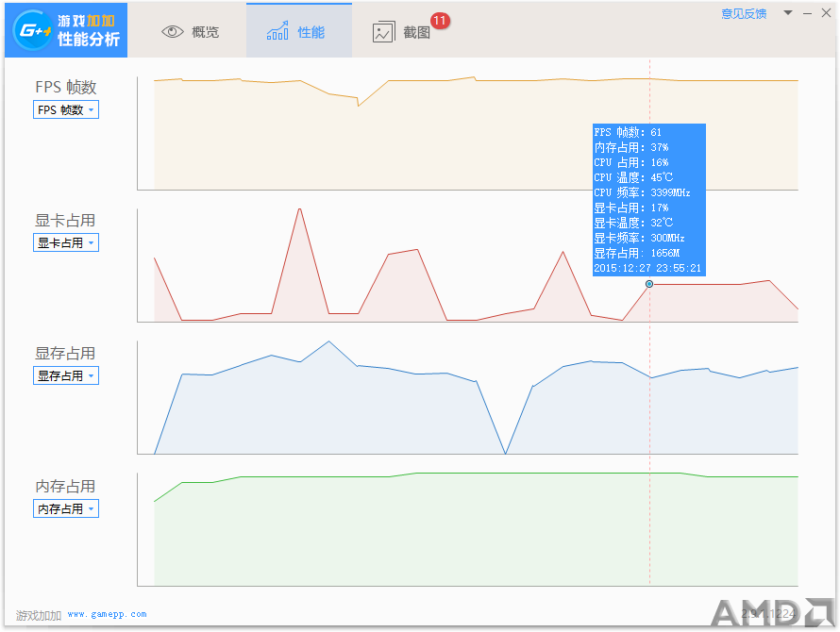Click the tooltip line 'CPU 占用: 16%'
840x632 pixels.
631,162
